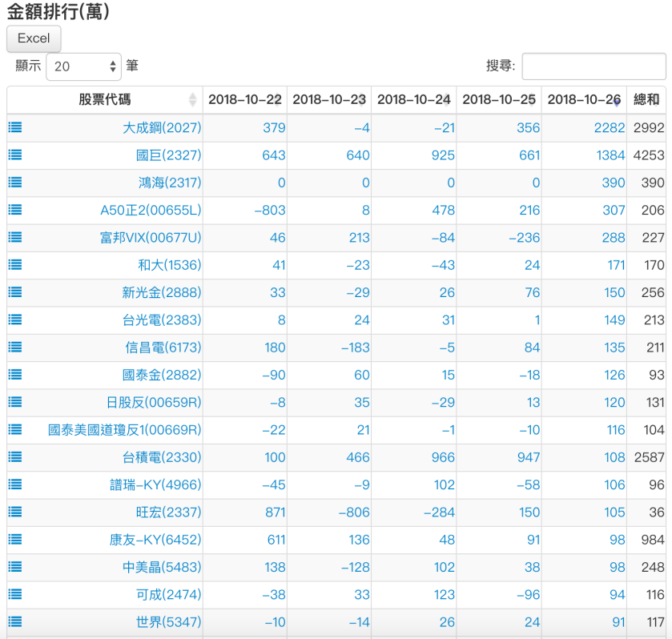Viewport: 672px width, 639px height.
Task: Click the 2282 value for 大成鋼
Action: pyautogui.click(x=610, y=127)
